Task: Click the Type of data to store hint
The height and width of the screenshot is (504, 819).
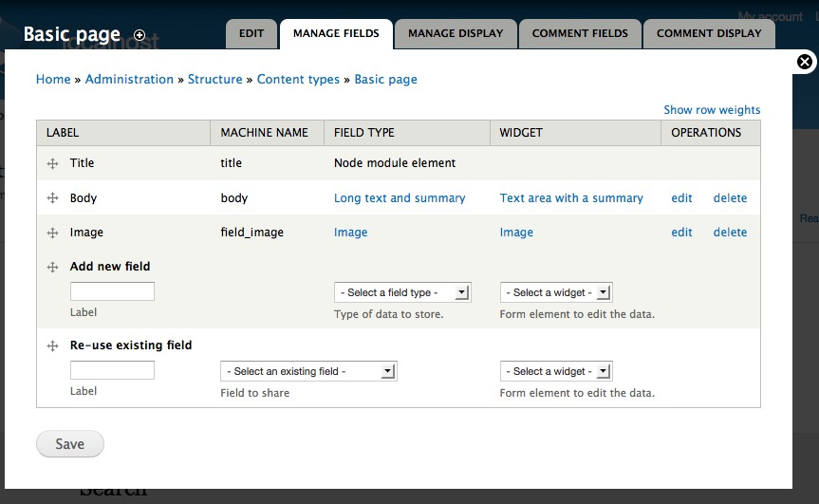Action: tap(388, 314)
